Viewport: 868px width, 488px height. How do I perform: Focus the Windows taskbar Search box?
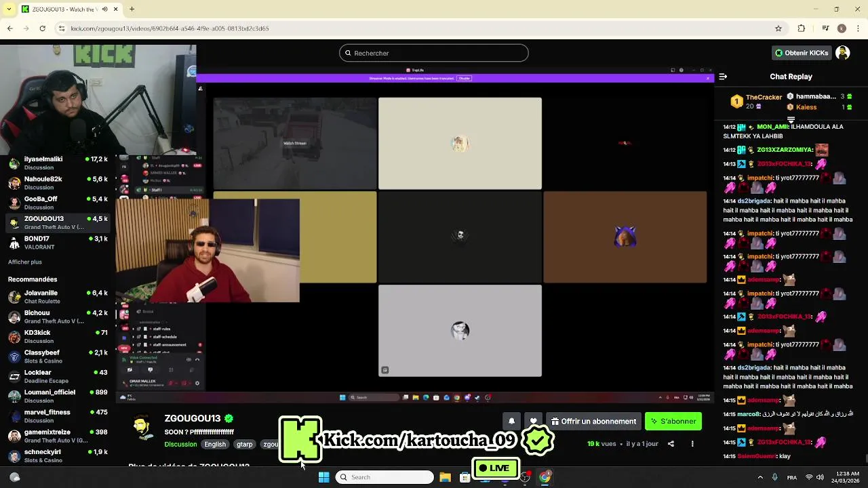384,477
